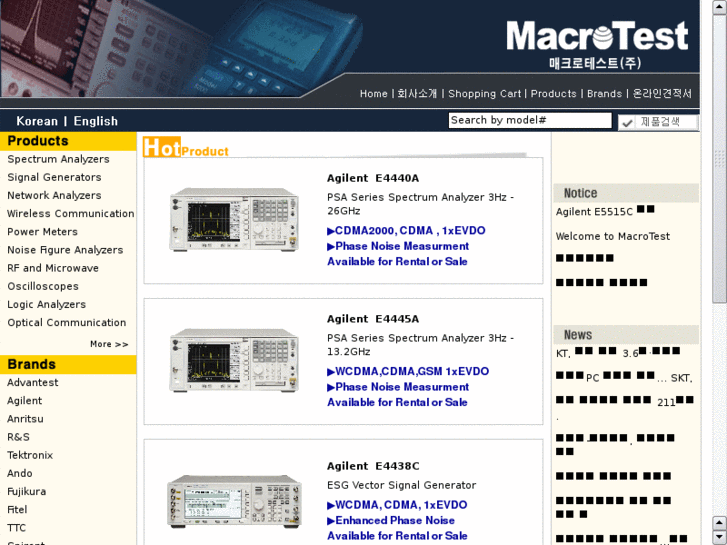Open Optical Communication category

tap(66, 322)
